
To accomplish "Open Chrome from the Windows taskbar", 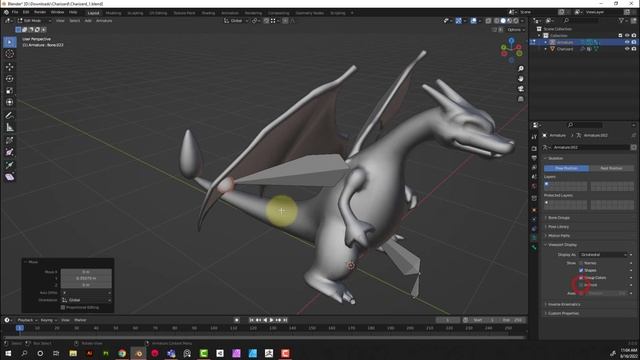I will point(122,353).
